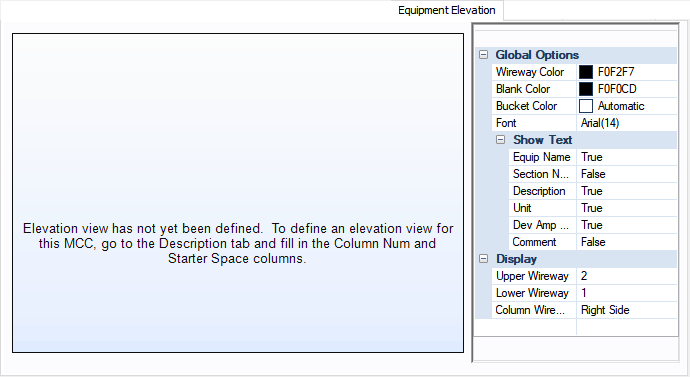Screen dimensions: 690x377
Task: Toggle the Unit True value
Action: tap(627, 208)
